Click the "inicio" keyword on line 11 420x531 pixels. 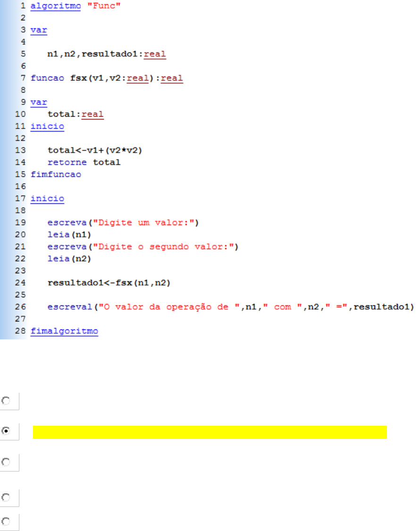(x=47, y=126)
